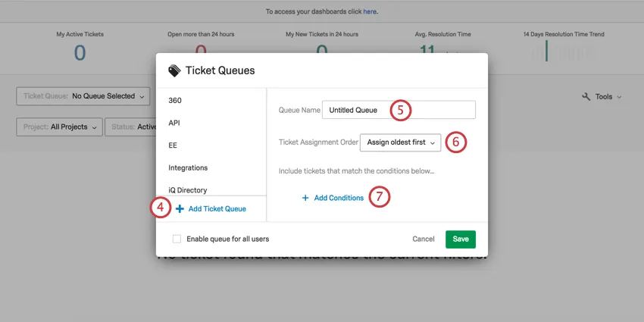This screenshot has height=322, width=644.
Task: Click the plus icon beside Add Conditions
Action: 305,198
